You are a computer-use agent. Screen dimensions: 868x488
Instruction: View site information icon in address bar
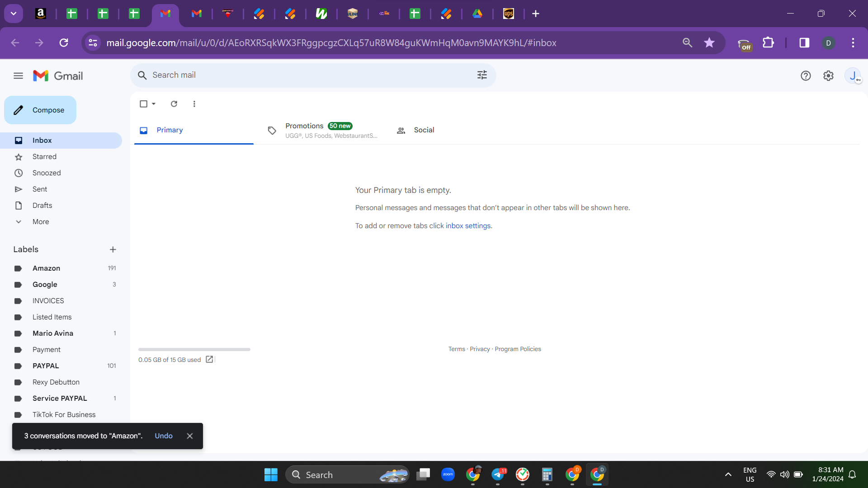pyautogui.click(x=93, y=42)
